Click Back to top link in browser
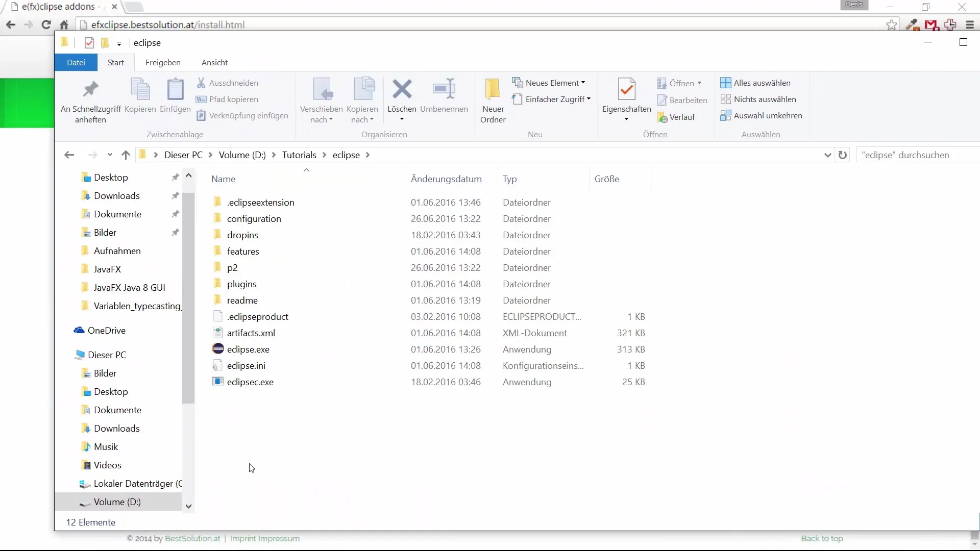This screenshot has width=980, height=551. tap(822, 538)
